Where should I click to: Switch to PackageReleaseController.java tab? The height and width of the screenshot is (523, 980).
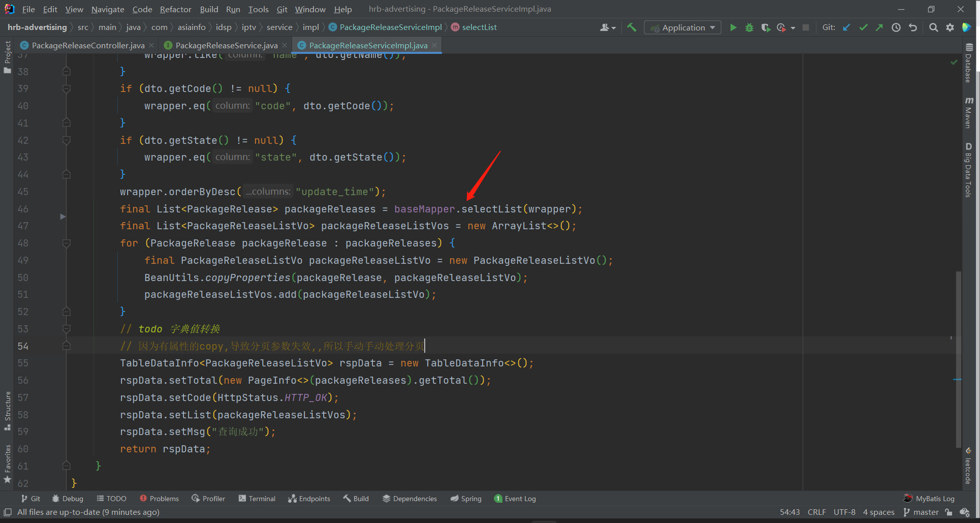(88, 45)
